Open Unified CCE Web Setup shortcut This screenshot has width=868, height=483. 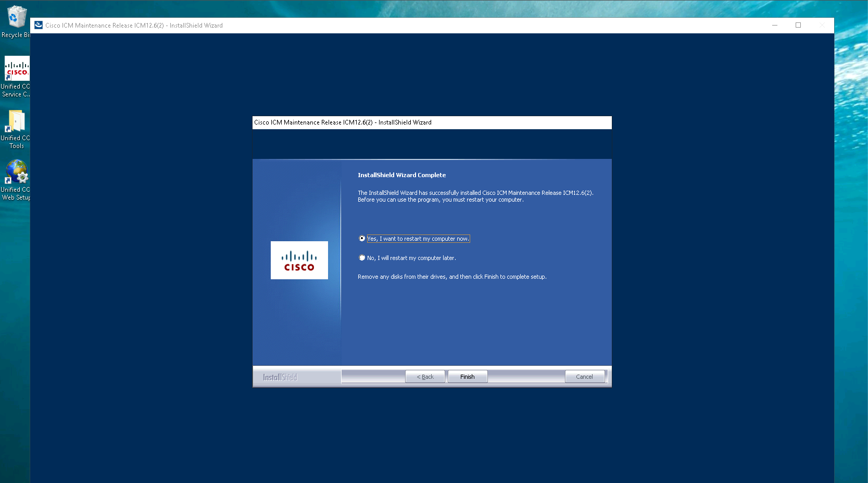(16, 172)
